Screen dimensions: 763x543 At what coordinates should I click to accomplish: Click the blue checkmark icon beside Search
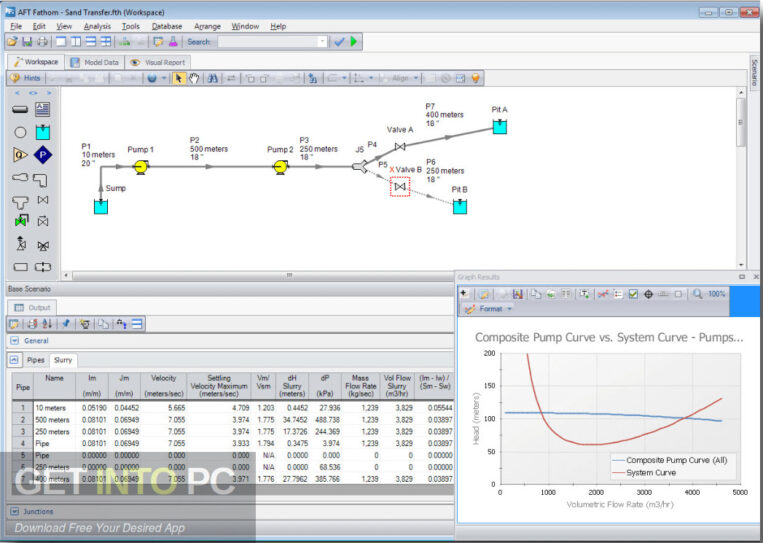pyautogui.click(x=339, y=42)
